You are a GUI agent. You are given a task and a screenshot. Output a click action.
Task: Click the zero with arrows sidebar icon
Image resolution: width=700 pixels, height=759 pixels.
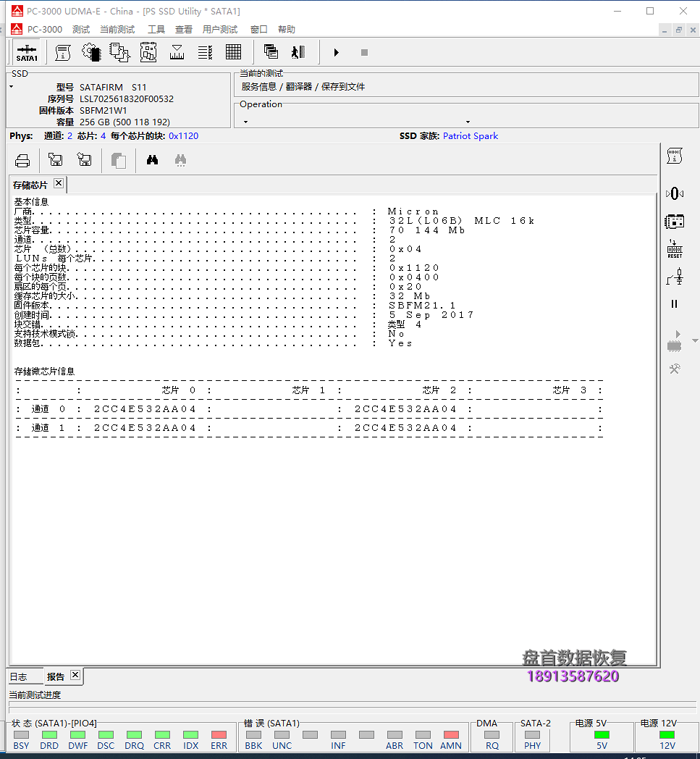pyautogui.click(x=675, y=193)
